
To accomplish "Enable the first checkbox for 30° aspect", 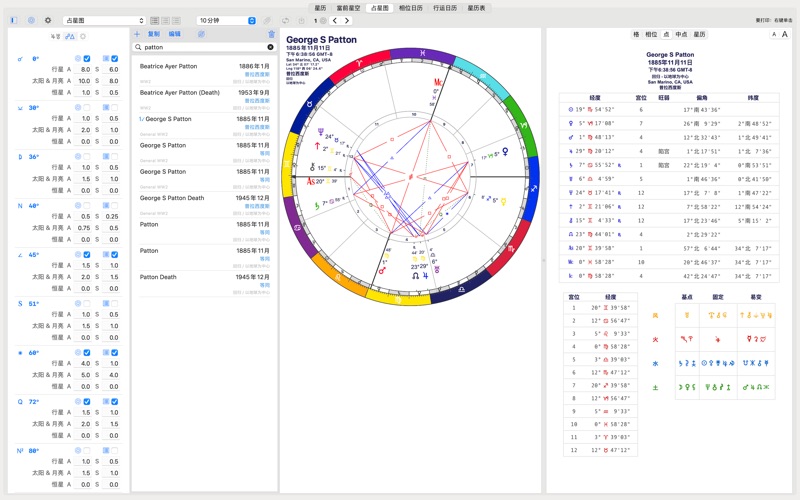I will point(88,107).
